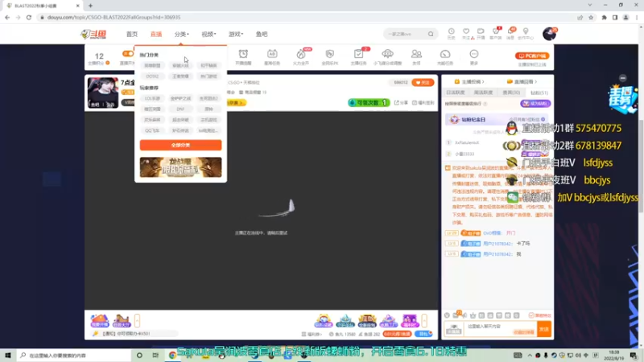The image size is (644, 362).
Task: Click the green 可领次数 button
Action: [x=369, y=103]
